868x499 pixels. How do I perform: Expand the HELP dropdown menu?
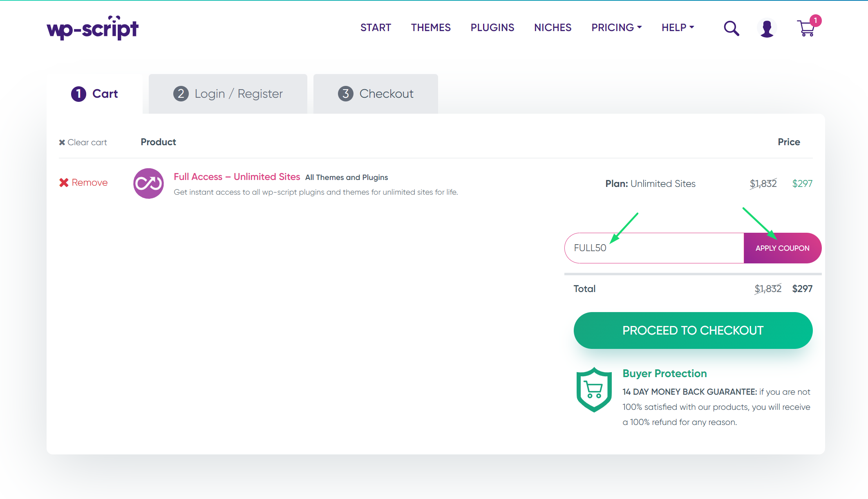678,27
